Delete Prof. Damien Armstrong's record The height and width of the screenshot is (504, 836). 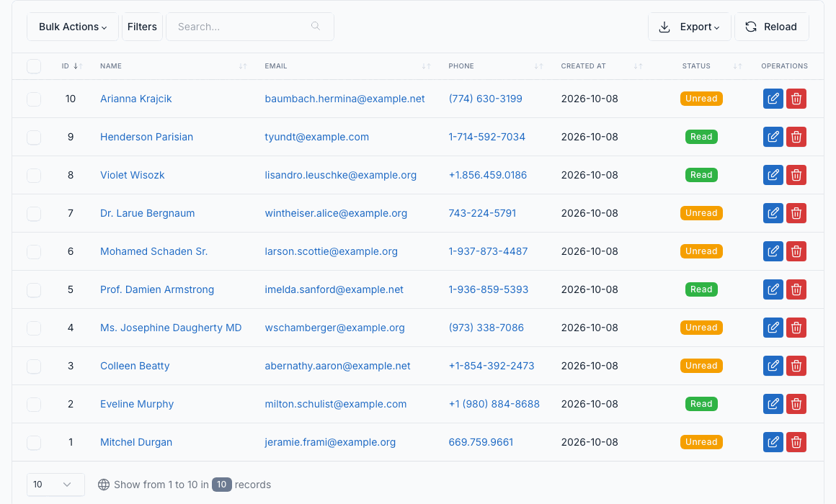pyautogui.click(x=796, y=290)
